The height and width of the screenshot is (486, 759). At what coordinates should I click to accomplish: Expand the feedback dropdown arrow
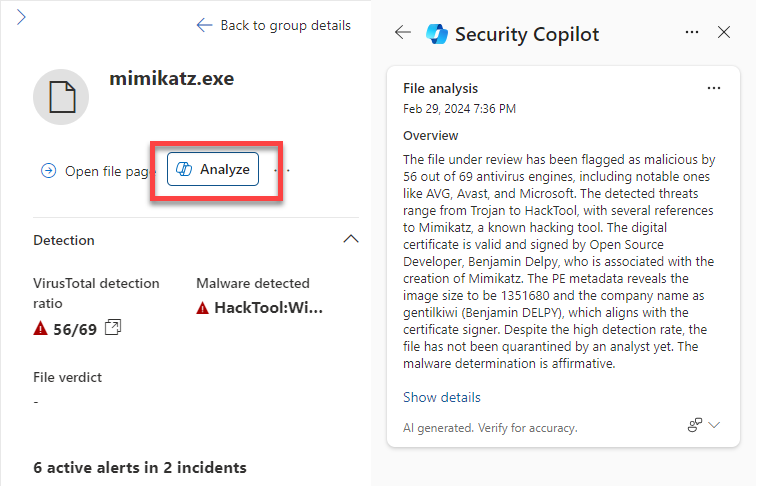point(714,425)
